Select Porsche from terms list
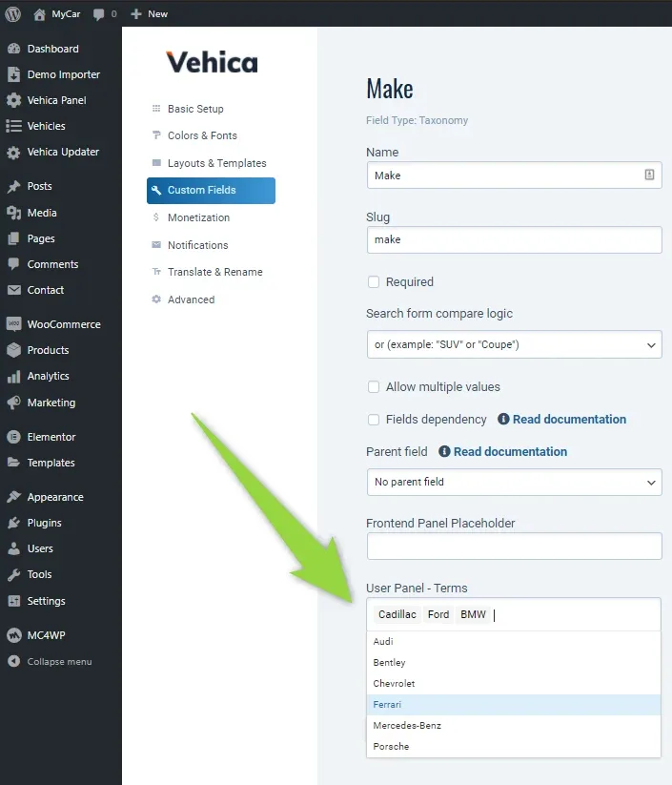This screenshot has width=672, height=785. click(x=514, y=747)
